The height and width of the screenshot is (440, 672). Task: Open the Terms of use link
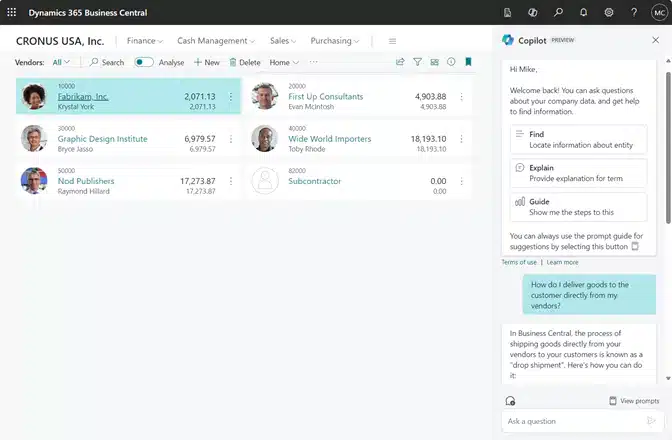(519, 262)
